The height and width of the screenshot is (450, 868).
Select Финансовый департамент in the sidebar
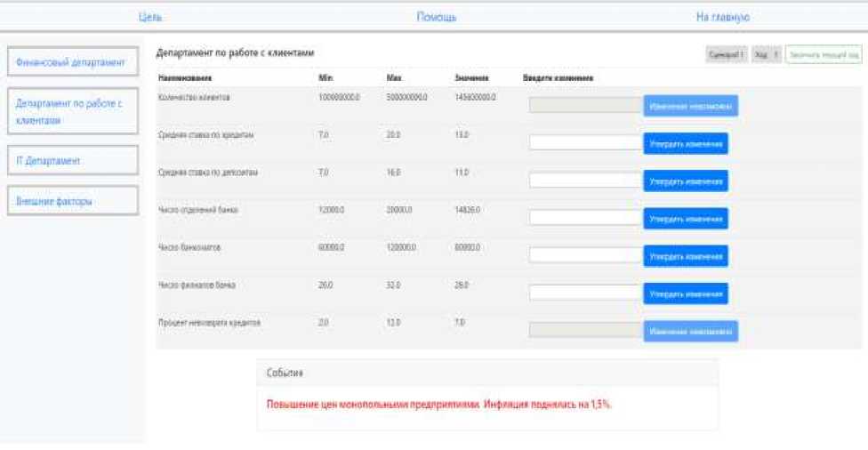[71, 63]
